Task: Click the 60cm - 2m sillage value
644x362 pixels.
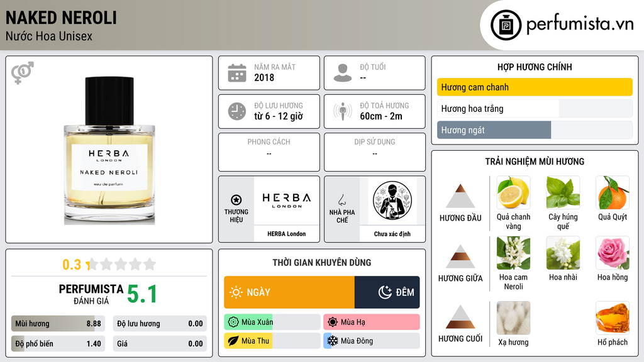Action: click(381, 116)
